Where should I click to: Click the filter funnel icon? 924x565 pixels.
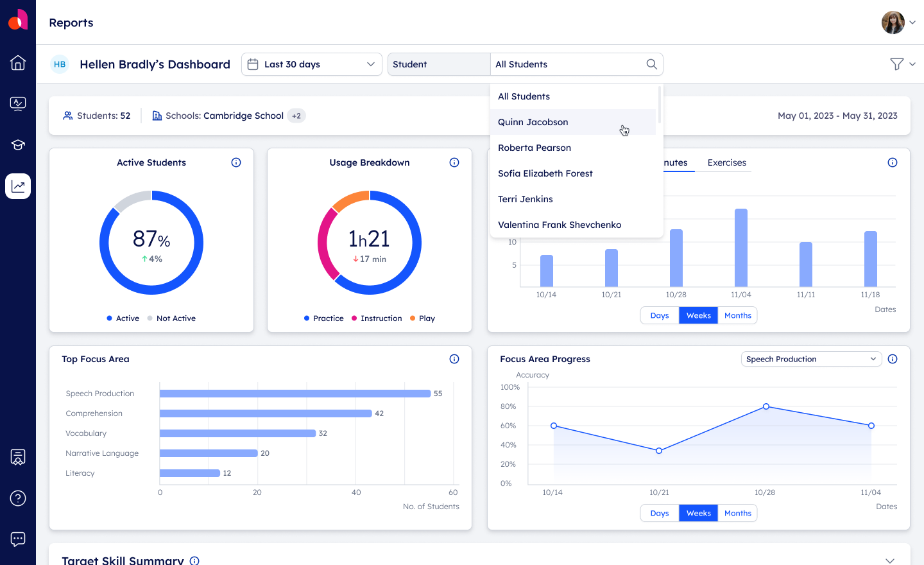(897, 64)
